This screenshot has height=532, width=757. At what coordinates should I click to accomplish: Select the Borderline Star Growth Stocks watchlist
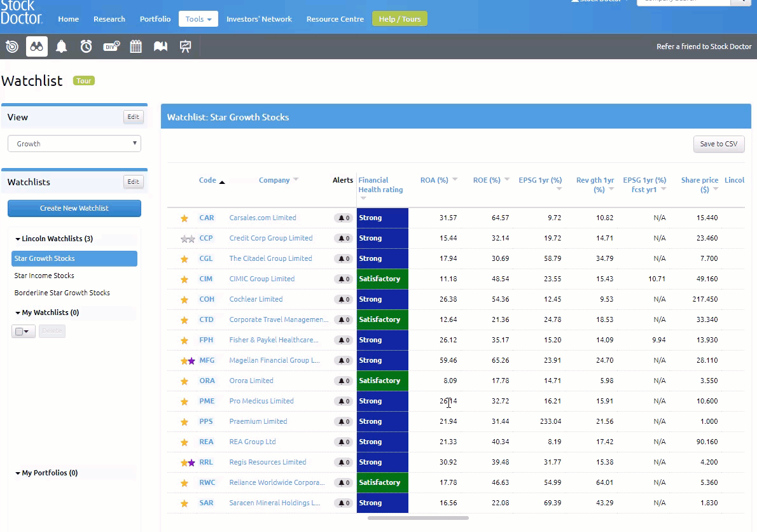click(x=62, y=293)
